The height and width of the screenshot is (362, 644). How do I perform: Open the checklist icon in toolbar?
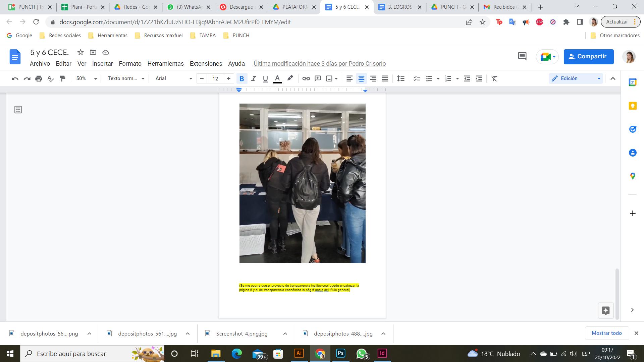tap(417, 78)
